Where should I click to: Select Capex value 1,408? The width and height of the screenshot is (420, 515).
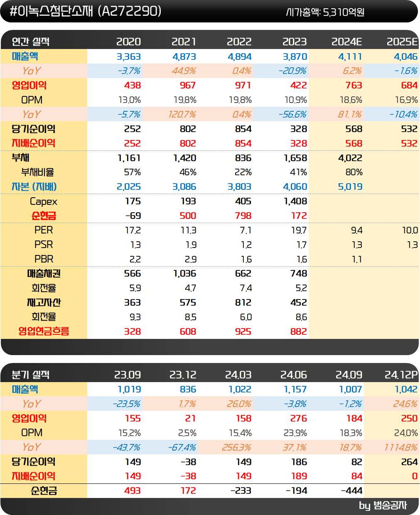click(295, 201)
